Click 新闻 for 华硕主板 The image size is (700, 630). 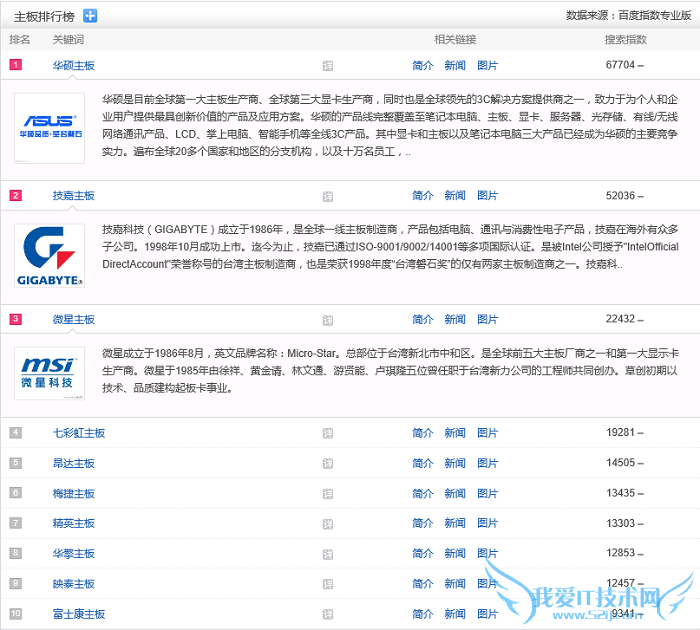455,66
